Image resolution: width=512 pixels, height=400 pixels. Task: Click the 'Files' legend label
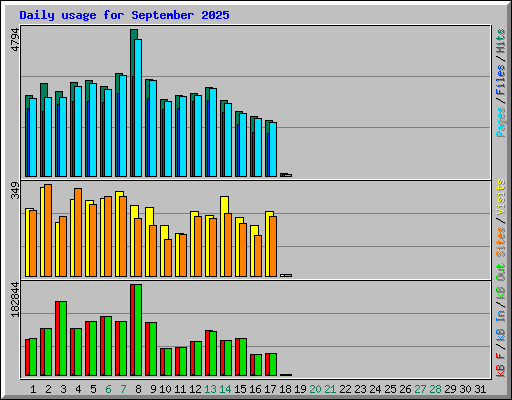(x=501, y=80)
